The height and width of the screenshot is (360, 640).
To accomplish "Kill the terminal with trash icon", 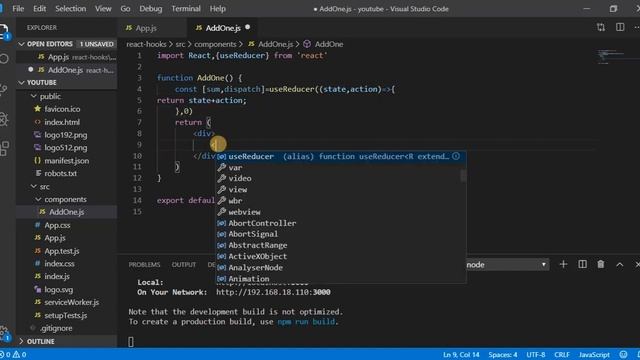I will 601,264.
